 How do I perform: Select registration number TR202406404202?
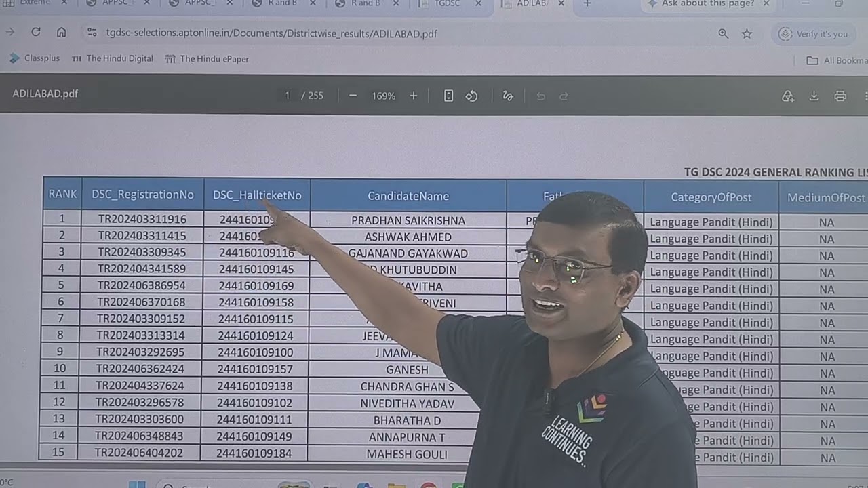(x=139, y=453)
